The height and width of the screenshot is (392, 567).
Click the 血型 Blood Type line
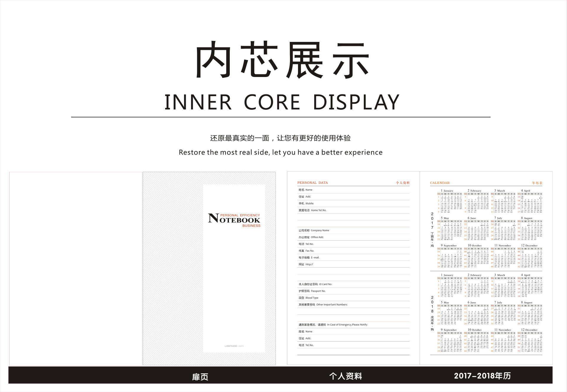click(353, 298)
